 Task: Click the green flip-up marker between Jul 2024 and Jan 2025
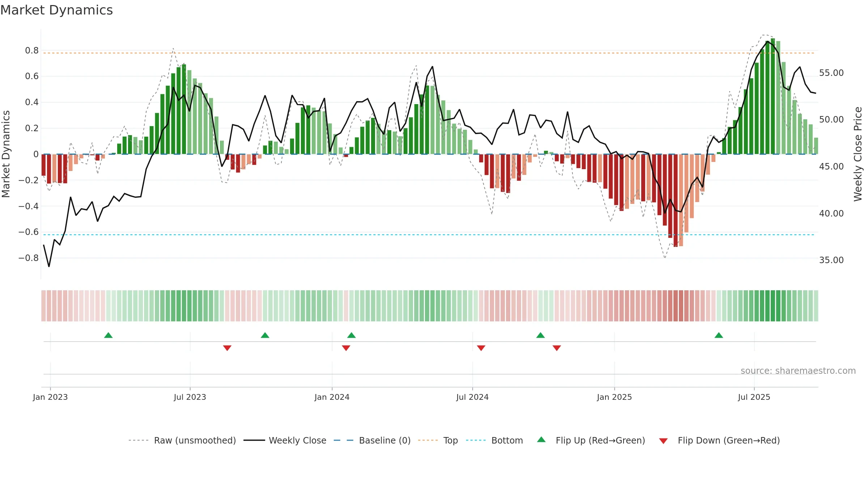(540, 335)
